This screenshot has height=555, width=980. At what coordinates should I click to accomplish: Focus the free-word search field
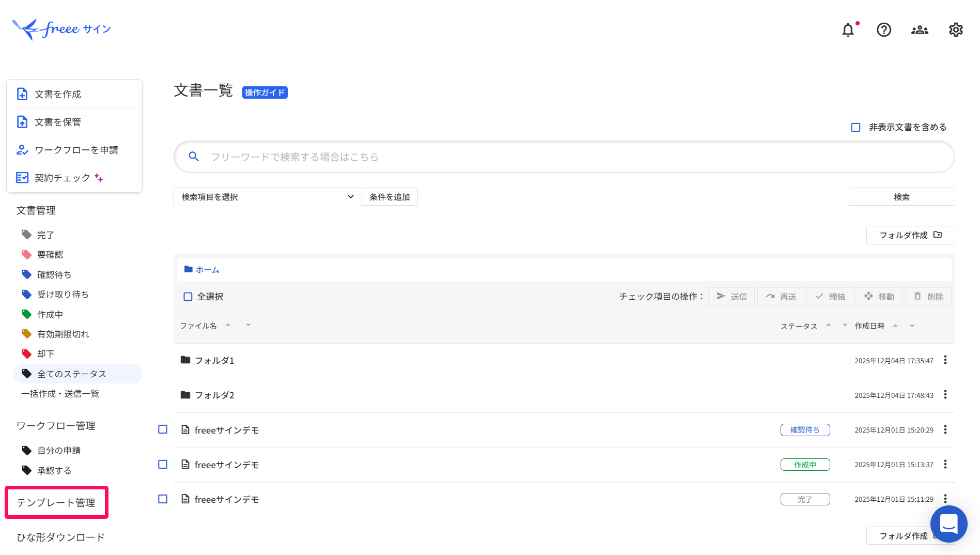pyautogui.click(x=564, y=157)
